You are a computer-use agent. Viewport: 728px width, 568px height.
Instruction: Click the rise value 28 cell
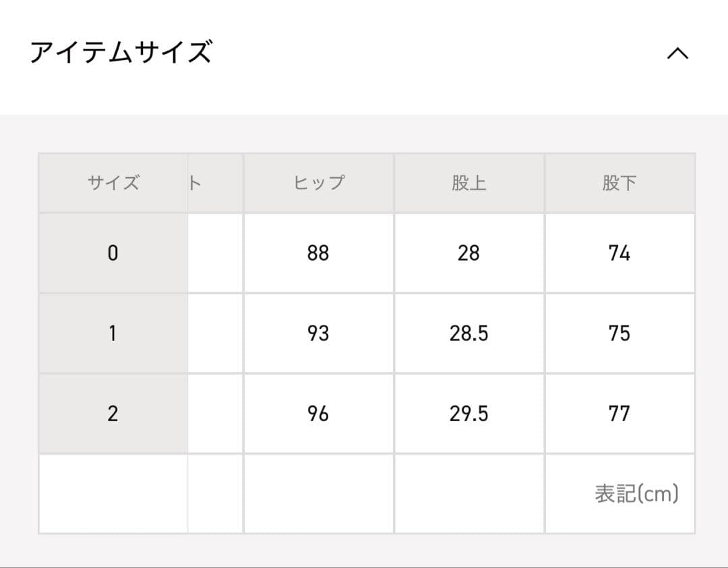(x=469, y=253)
